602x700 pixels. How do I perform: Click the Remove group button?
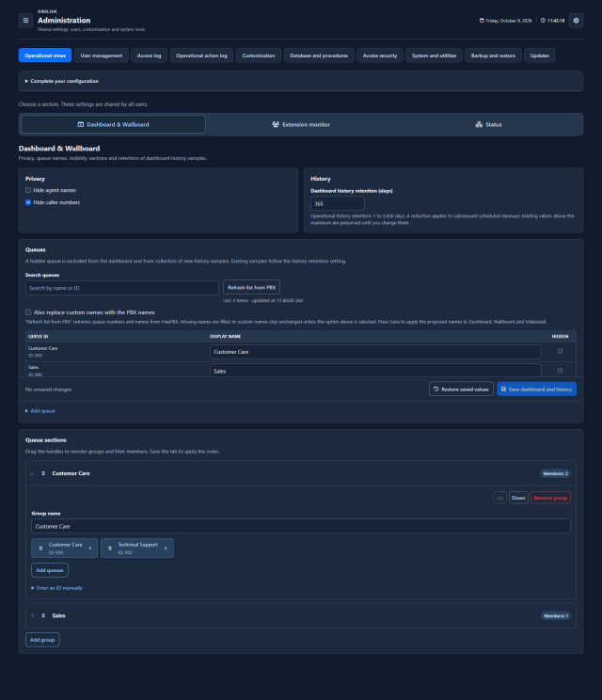click(550, 498)
